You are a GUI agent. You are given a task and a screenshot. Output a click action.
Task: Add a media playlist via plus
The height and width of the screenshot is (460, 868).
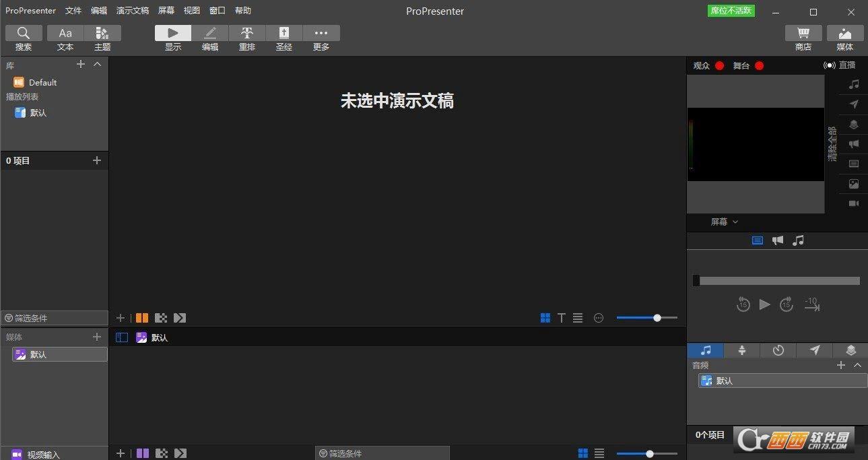pyautogui.click(x=97, y=337)
